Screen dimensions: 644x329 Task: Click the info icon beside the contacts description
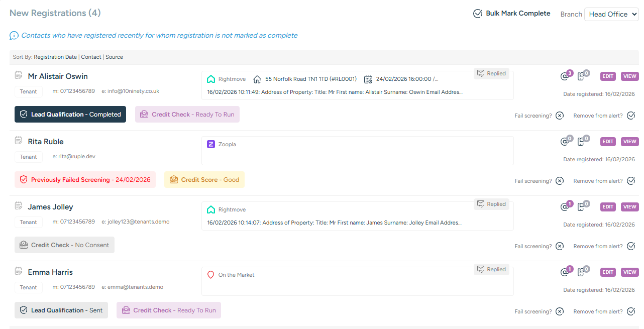(x=14, y=36)
